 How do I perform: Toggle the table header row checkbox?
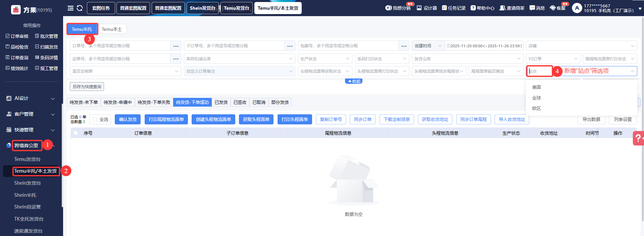76,133
